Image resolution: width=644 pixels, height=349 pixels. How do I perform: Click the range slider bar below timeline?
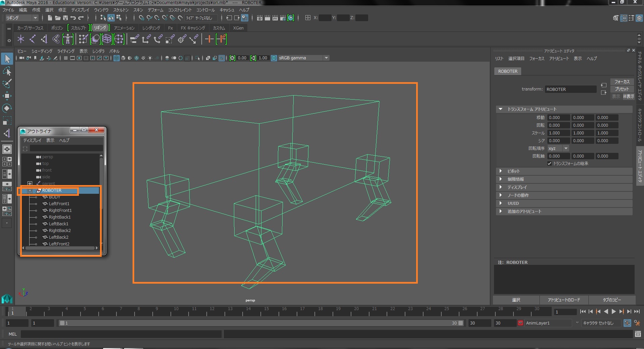[261, 323]
